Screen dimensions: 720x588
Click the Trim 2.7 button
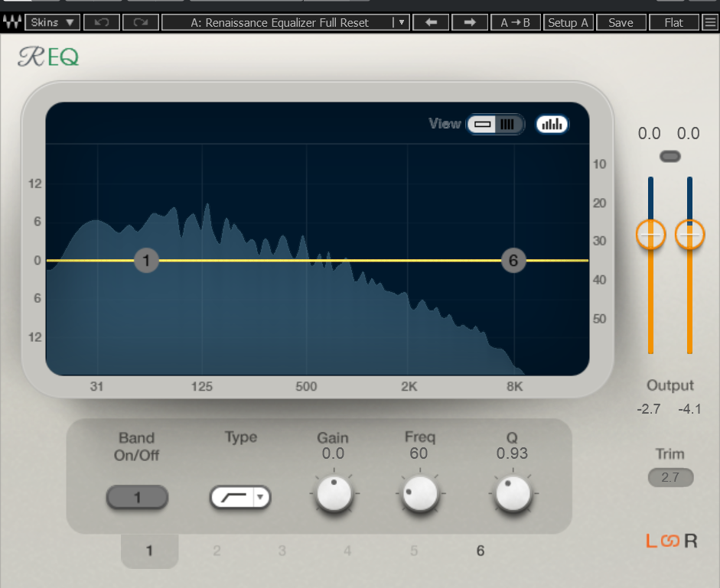(x=670, y=477)
